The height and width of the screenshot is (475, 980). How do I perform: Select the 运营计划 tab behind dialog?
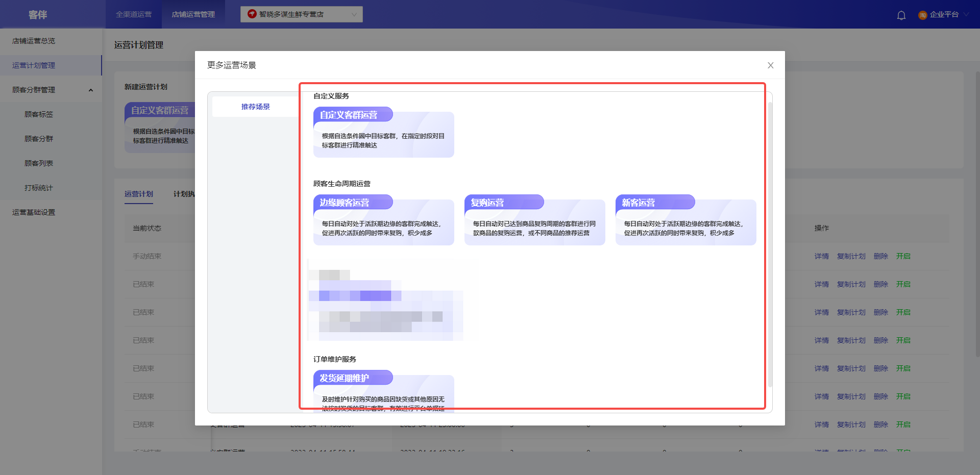pyautogui.click(x=139, y=194)
